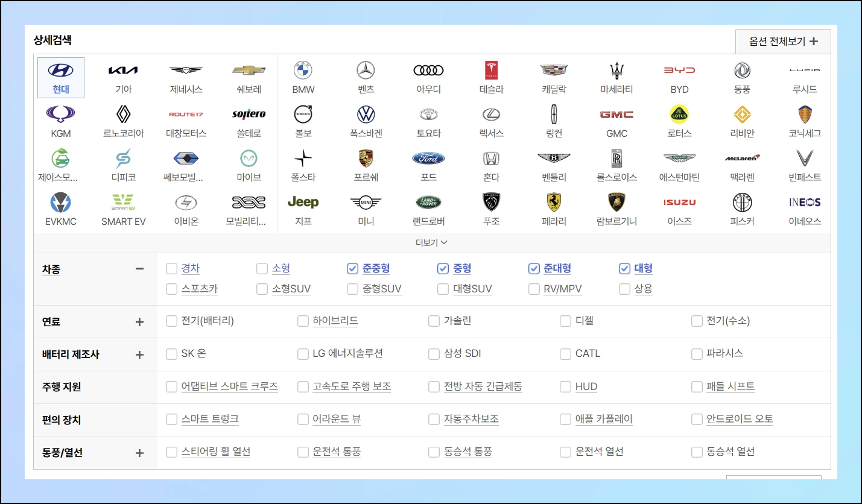862x504 pixels.
Task: Choose the Land Rover (랜드로버) logo
Action: coord(428,202)
